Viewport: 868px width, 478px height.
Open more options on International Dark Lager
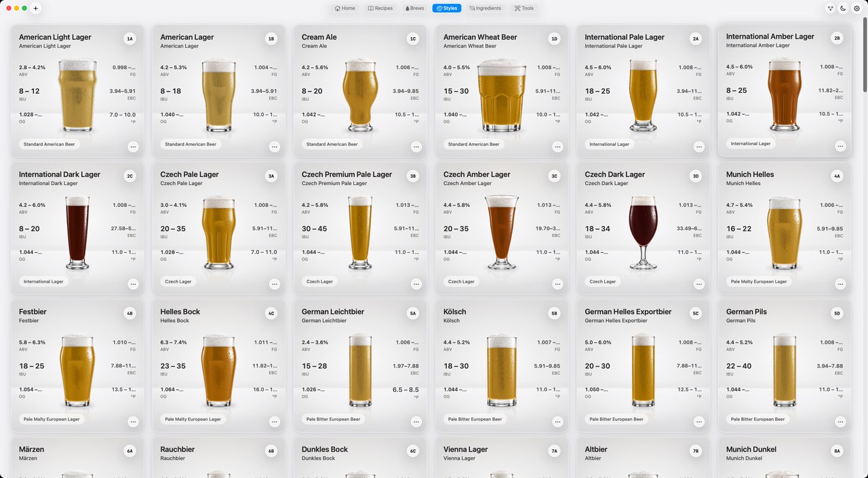133,284
